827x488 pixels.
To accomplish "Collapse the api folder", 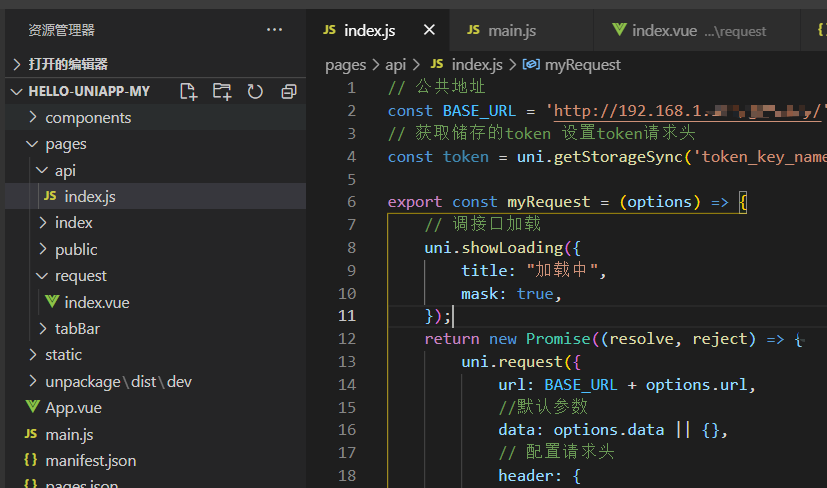I will tap(42, 170).
